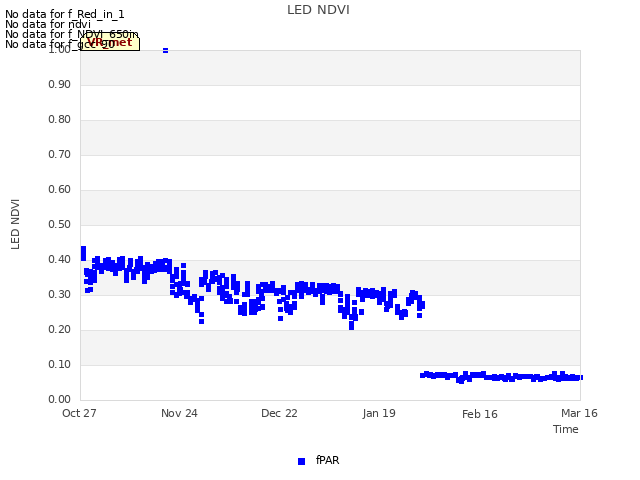
Task: Click the 0.00 y-axis tick label
Action: click(x=60, y=399)
